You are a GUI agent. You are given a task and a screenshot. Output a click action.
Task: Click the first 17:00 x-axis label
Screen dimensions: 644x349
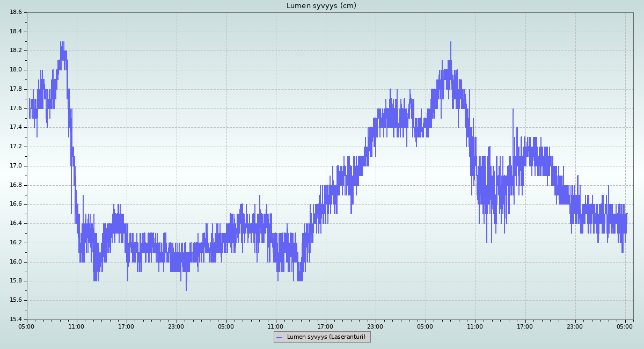126,326
